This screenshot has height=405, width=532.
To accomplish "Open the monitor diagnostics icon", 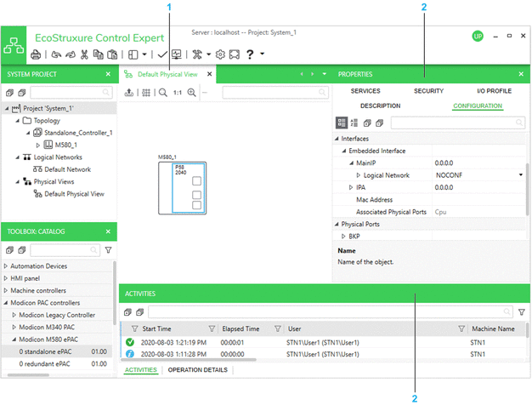I will pyautogui.click(x=177, y=54).
